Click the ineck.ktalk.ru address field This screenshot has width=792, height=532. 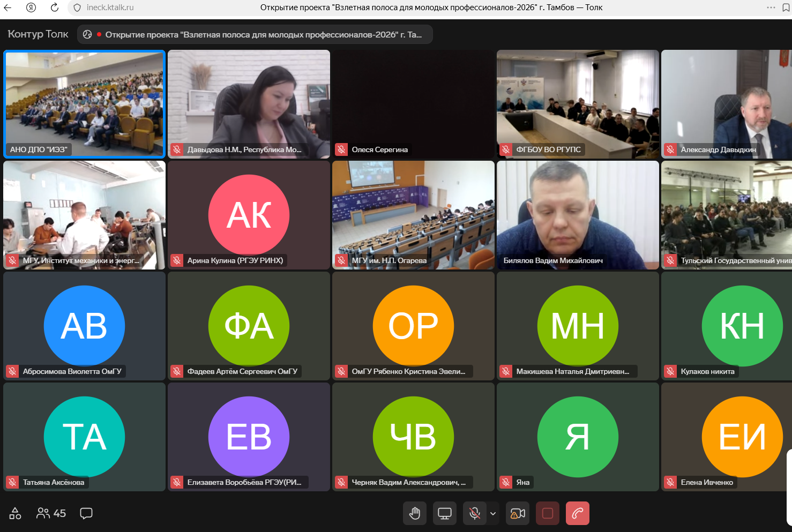(x=110, y=8)
